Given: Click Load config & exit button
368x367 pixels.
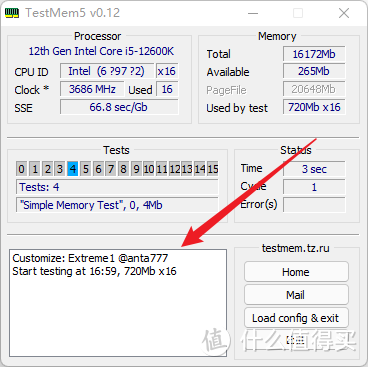Looking at the screenshot, I should click(x=296, y=318).
